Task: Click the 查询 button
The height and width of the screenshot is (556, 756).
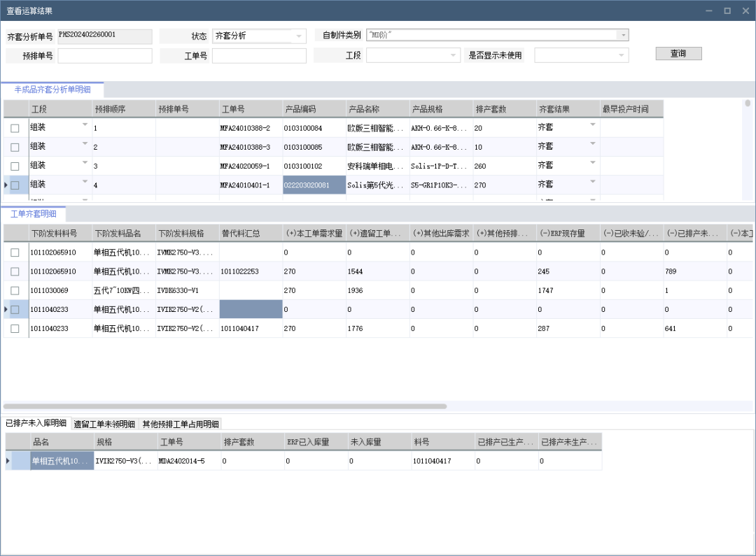Action: coord(678,54)
